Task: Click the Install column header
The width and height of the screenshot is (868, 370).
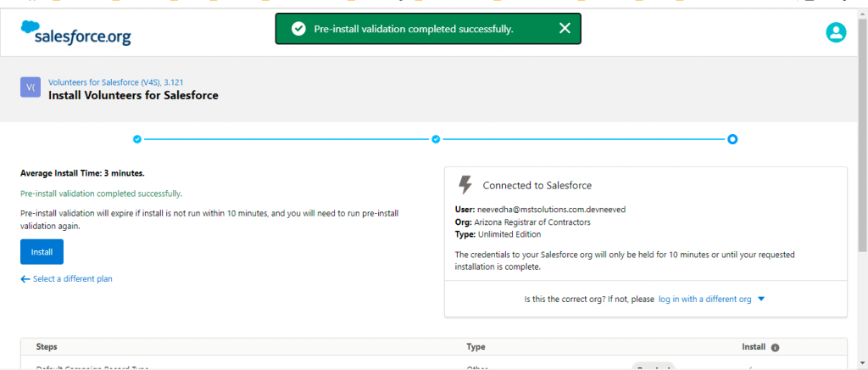Action: pyautogui.click(x=754, y=347)
